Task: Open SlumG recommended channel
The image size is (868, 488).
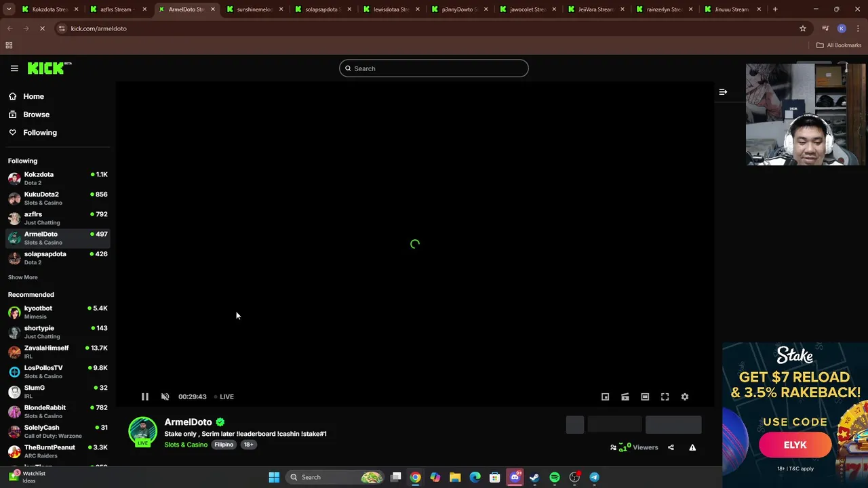Action: 58,391
